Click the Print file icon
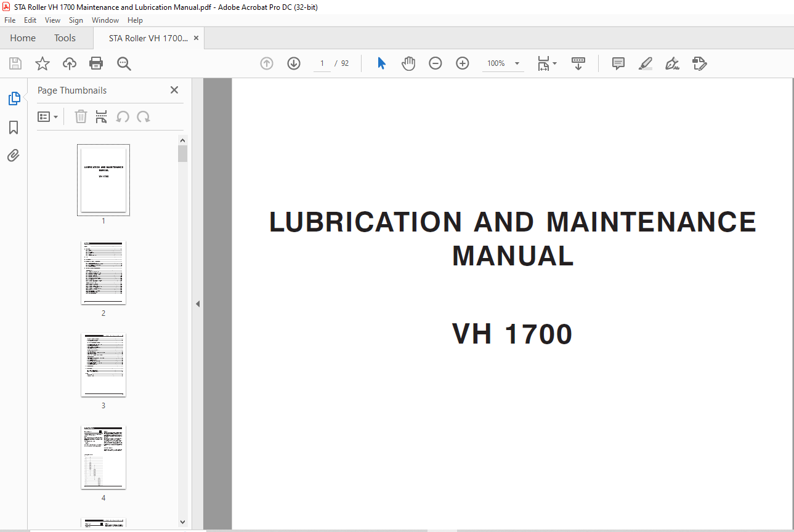 coord(96,63)
